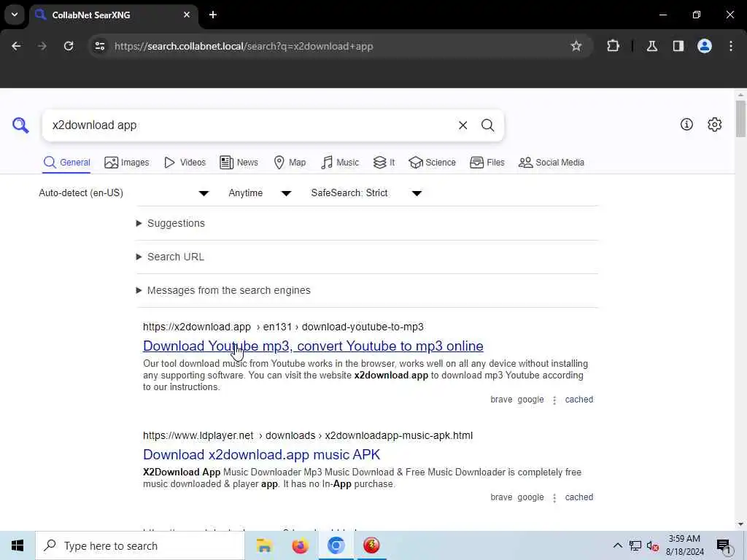Open the Chrome profile avatar
The height and width of the screenshot is (560, 747).
705,46
